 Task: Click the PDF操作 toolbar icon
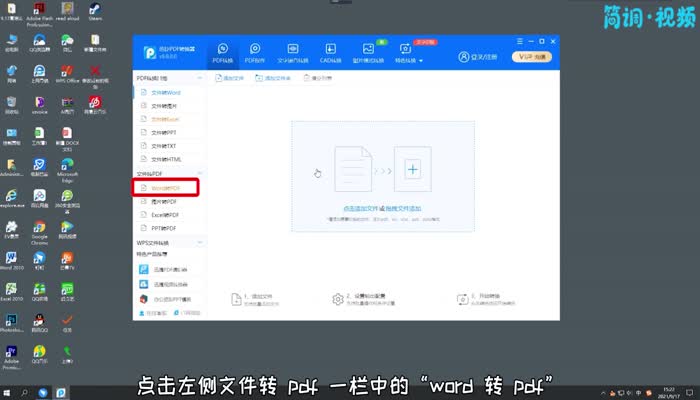[x=255, y=53]
